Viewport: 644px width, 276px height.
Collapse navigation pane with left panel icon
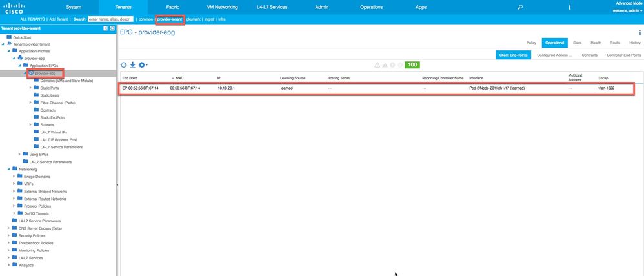point(106,28)
